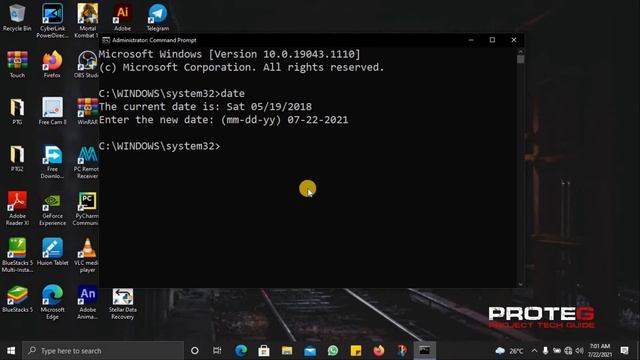Select the Free Download Manager desktop shortcut
This screenshot has width=640, height=360.
tap(52, 162)
